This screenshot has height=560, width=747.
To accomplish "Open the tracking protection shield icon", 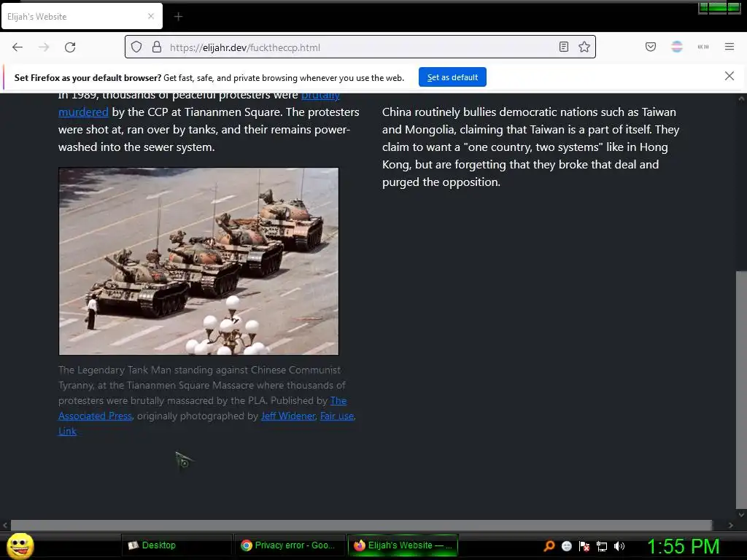I will click(136, 47).
